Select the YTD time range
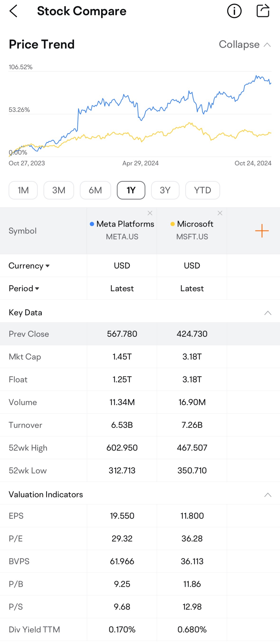The width and height of the screenshot is (280, 644). (x=203, y=190)
